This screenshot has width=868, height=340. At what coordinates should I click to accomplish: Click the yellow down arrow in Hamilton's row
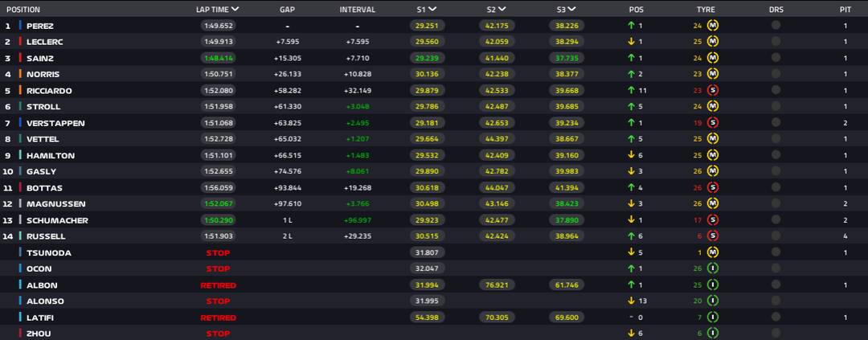point(632,155)
